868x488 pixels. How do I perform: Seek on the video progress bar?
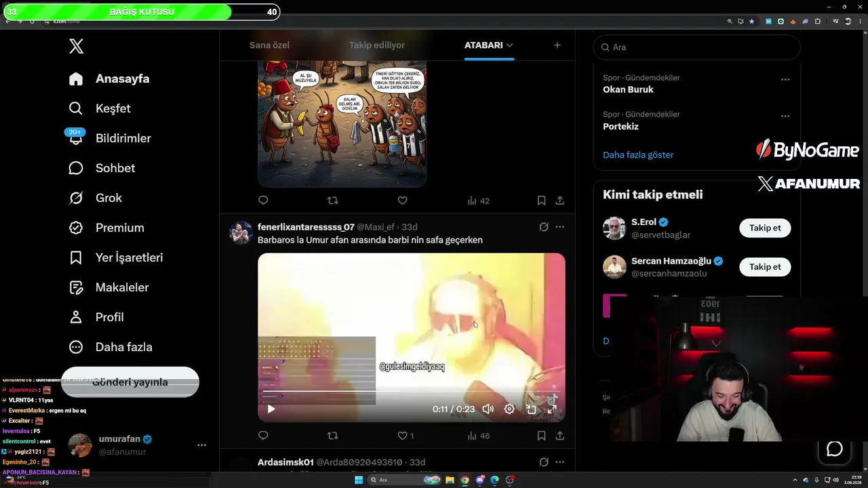[412, 391]
